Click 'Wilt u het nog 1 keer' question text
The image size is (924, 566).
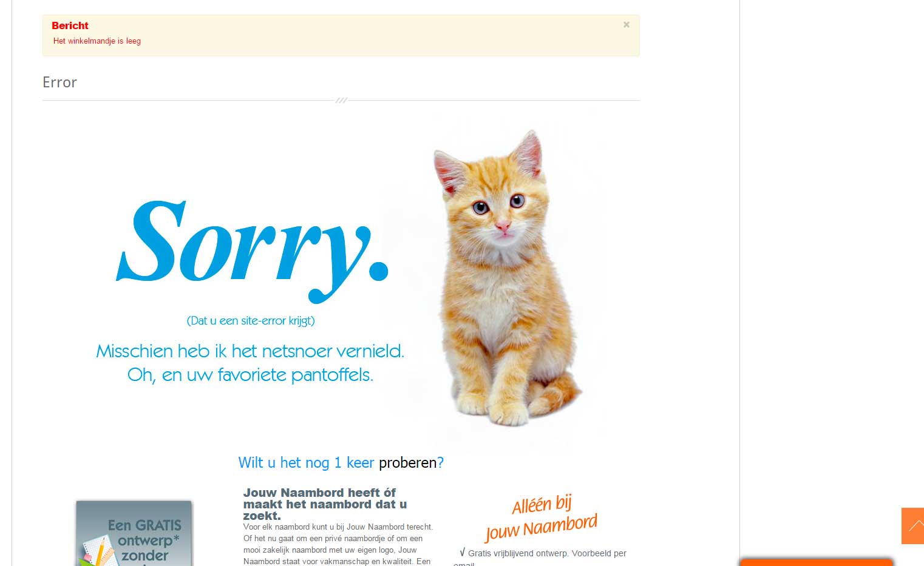tap(306, 463)
